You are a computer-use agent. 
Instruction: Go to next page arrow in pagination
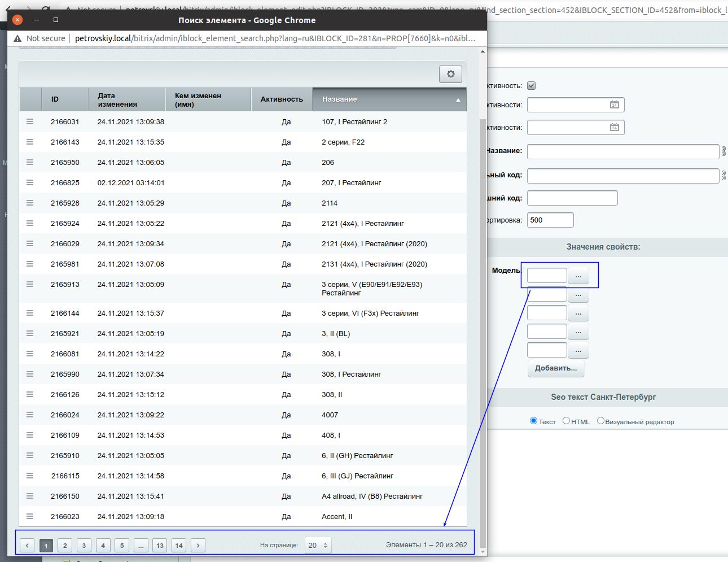click(x=198, y=545)
